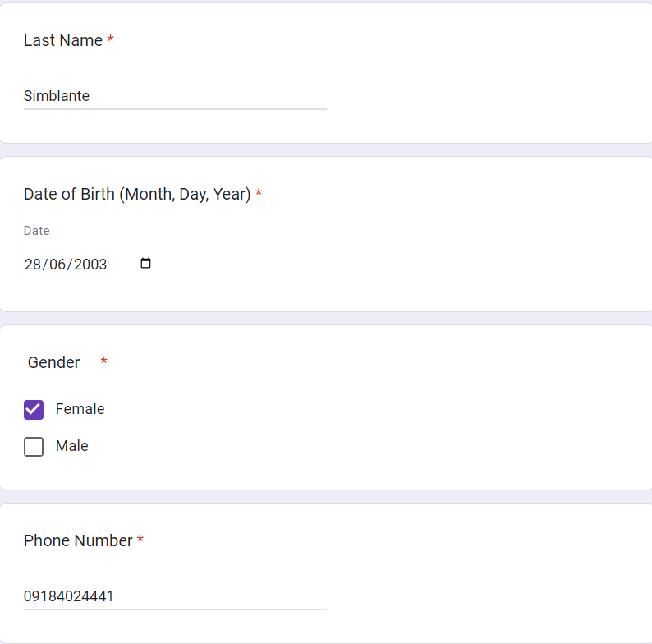Image resolution: width=652 pixels, height=644 pixels.
Task: Click the "Male" option label text
Action: (71, 446)
